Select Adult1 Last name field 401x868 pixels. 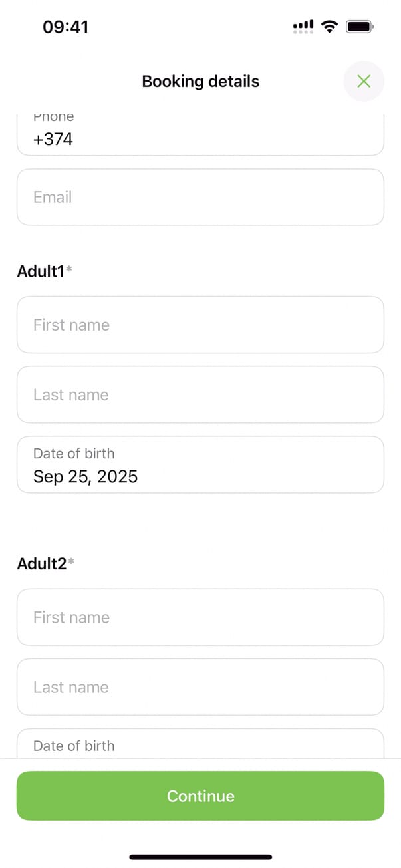[x=200, y=394]
